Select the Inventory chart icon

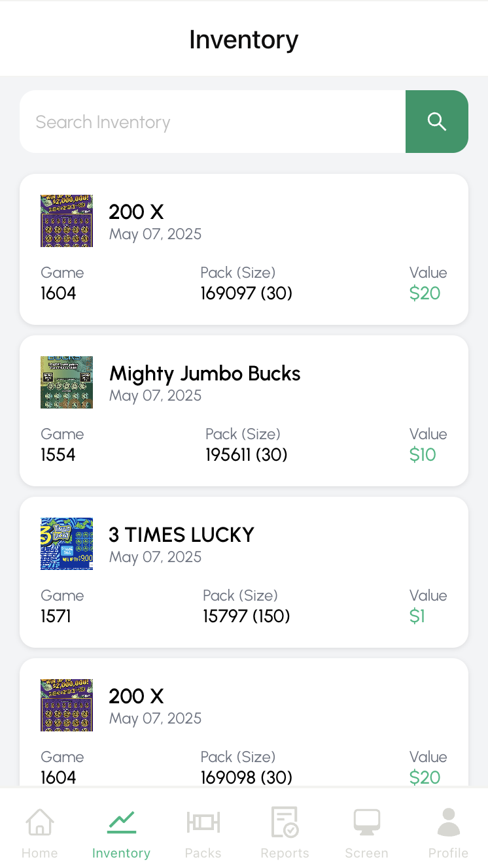point(121,822)
